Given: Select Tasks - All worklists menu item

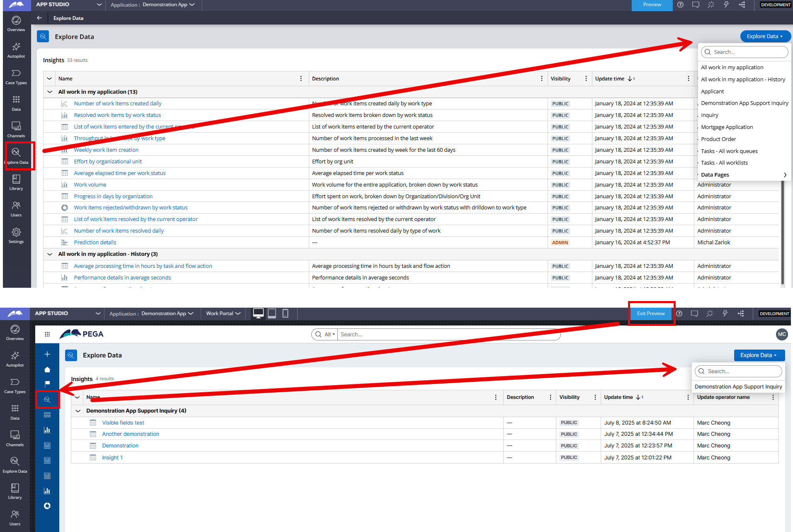Looking at the screenshot, I should 725,163.
